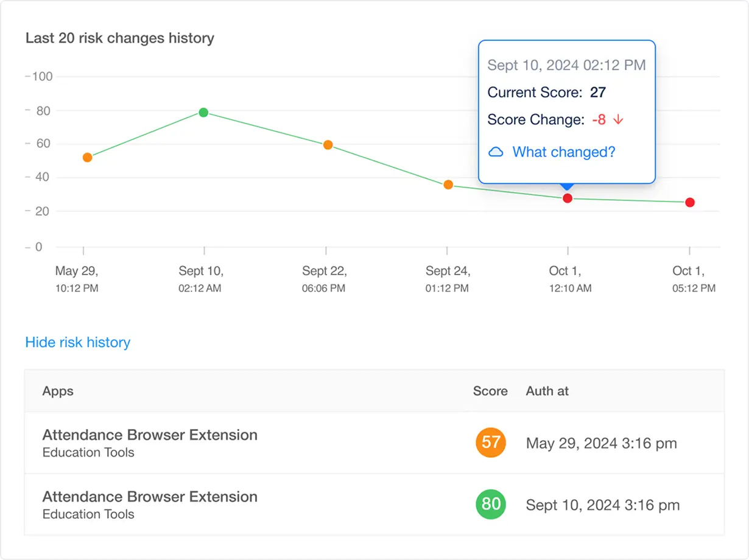
Task: Click the Current Score value 27
Action: [597, 93]
